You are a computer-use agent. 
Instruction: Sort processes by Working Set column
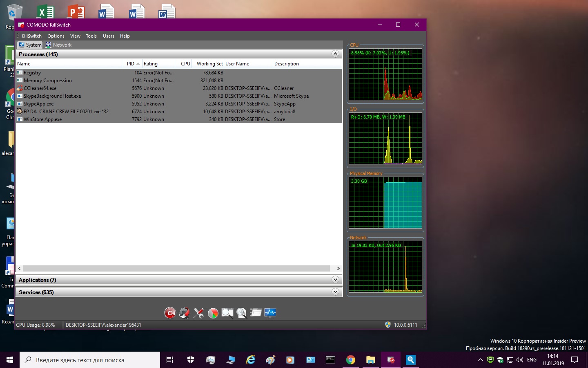(209, 64)
